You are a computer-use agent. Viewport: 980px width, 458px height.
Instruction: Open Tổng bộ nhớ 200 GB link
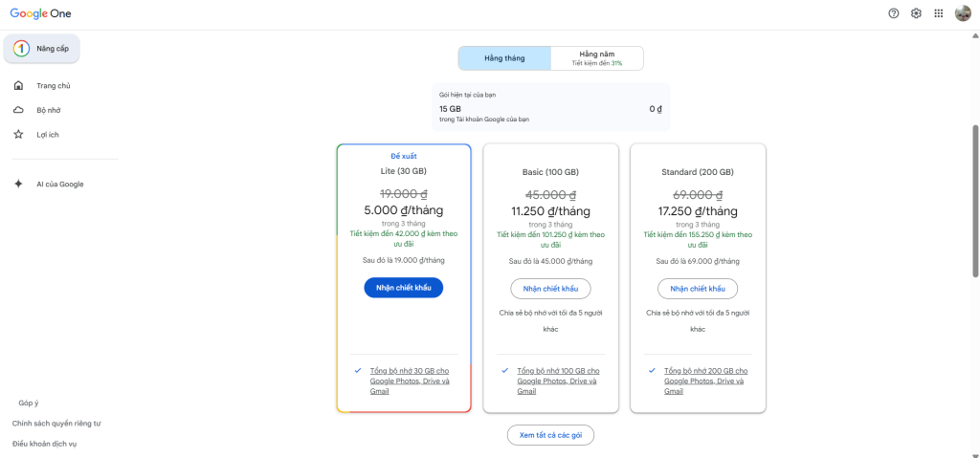705,382
